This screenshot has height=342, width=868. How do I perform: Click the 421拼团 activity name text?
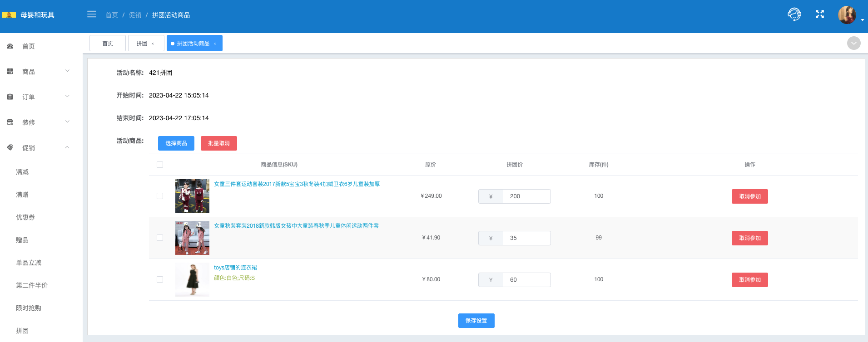point(160,73)
